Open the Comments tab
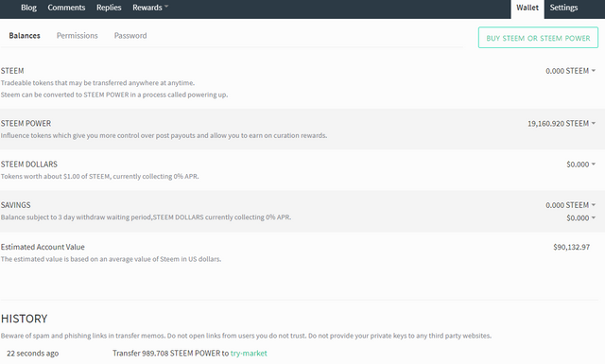 [66, 8]
